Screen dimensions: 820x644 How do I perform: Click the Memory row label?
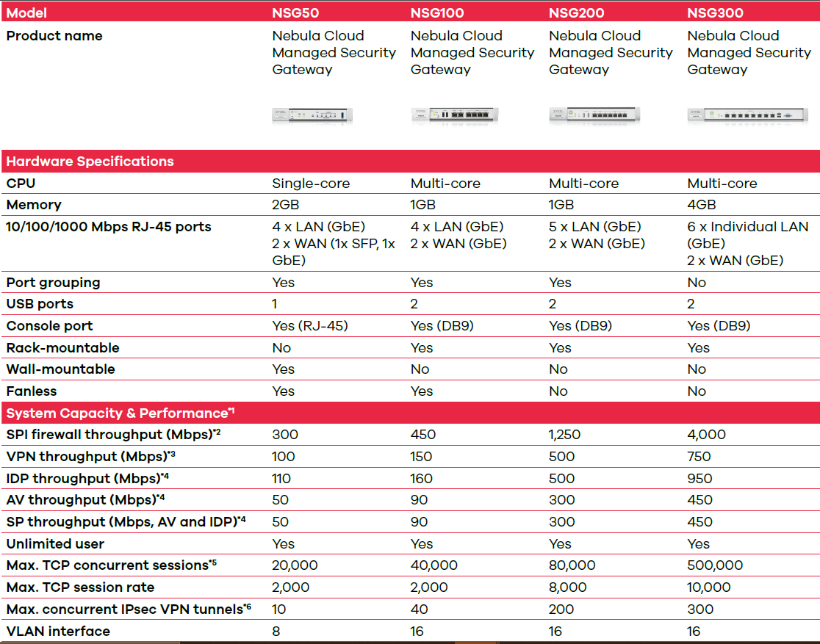tap(34, 205)
